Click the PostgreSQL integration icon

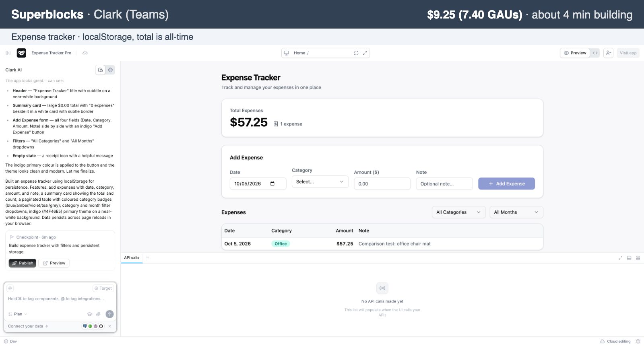pyautogui.click(x=85, y=326)
